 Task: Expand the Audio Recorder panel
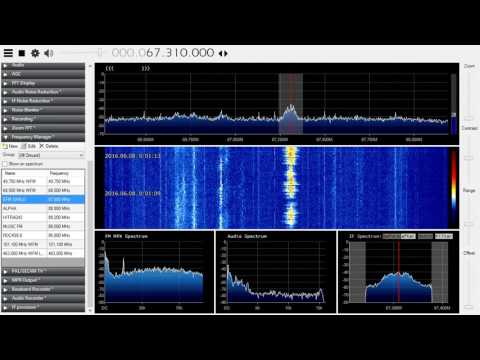(x=43, y=298)
